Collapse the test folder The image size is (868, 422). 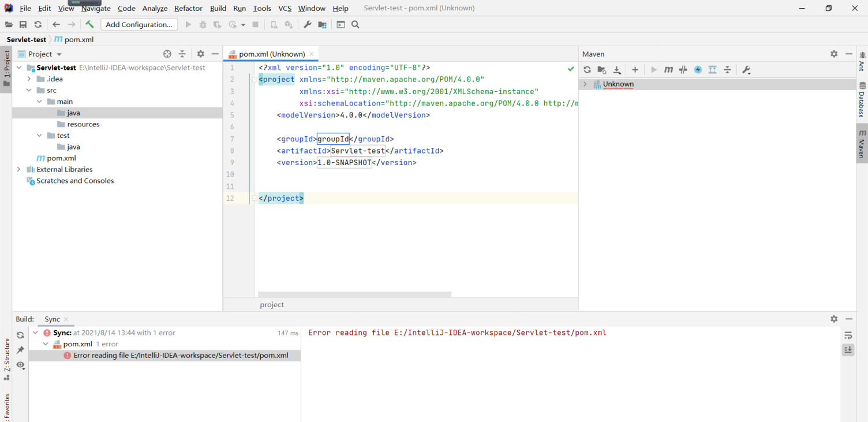point(39,136)
